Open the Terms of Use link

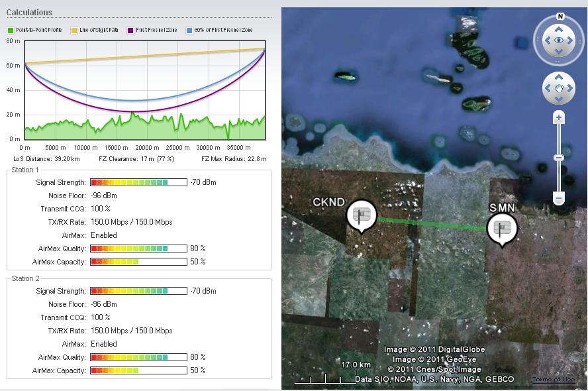click(553, 379)
